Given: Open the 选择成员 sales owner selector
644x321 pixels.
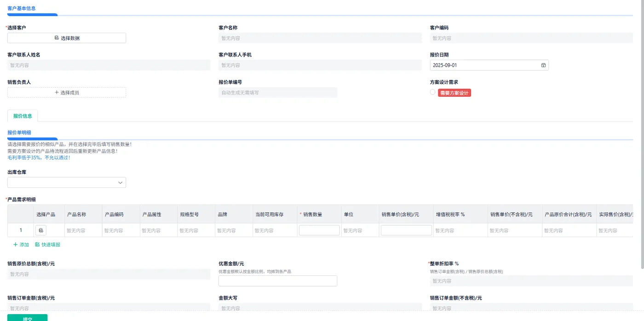Looking at the screenshot, I should click(x=67, y=93).
